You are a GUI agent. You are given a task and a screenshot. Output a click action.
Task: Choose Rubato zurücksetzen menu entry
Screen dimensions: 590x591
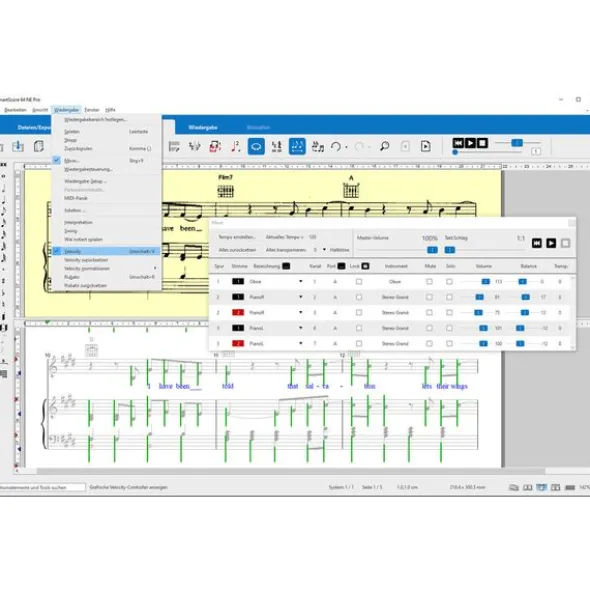85,285
